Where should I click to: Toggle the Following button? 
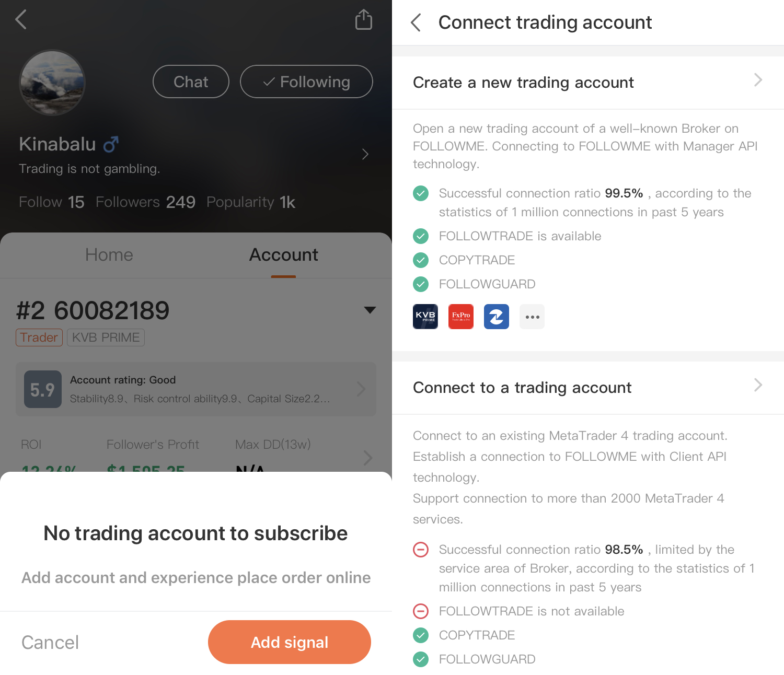[306, 82]
